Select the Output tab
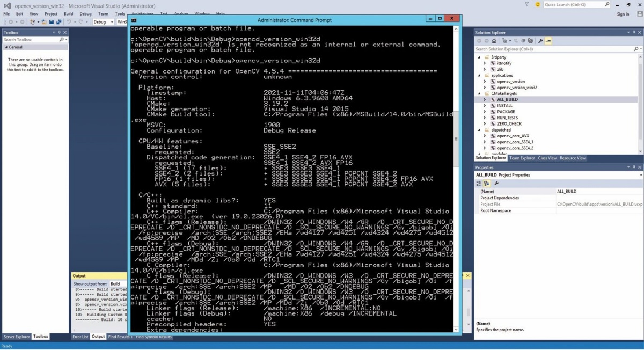 coord(98,337)
